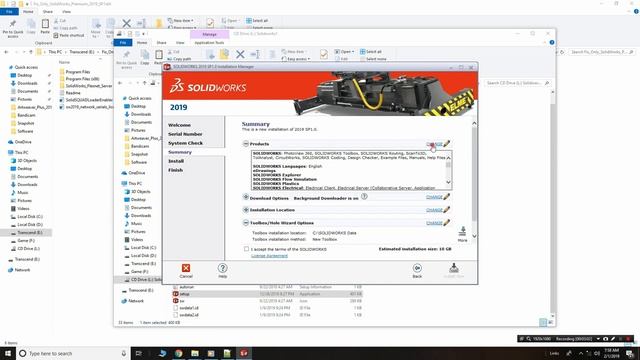This screenshot has width=640, height=360.
Task: Click the taskbar search box
Action: pos(73,353)
